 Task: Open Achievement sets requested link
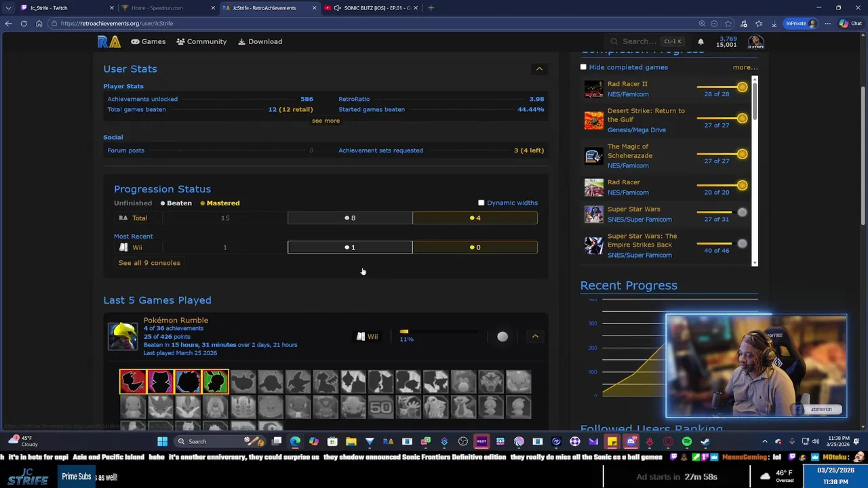click(380, 150)
